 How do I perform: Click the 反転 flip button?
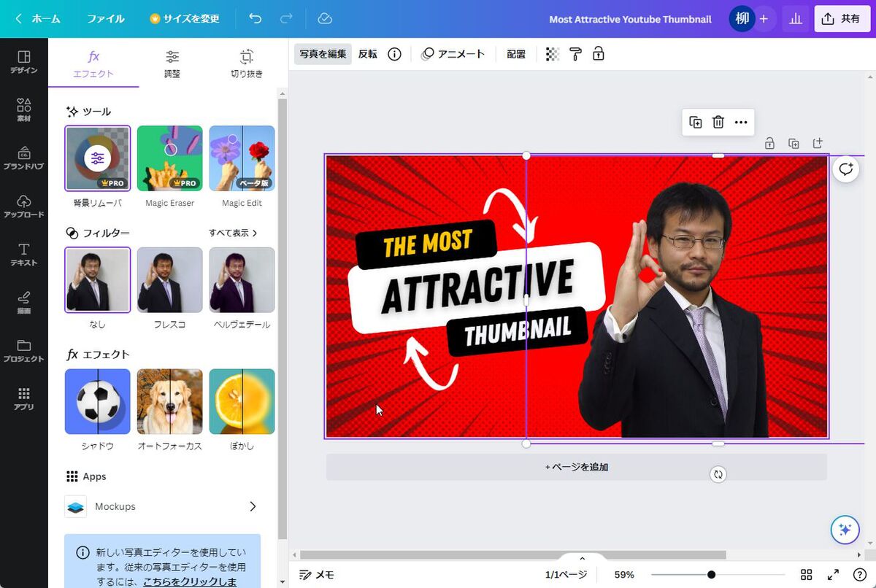coord(368,54)
